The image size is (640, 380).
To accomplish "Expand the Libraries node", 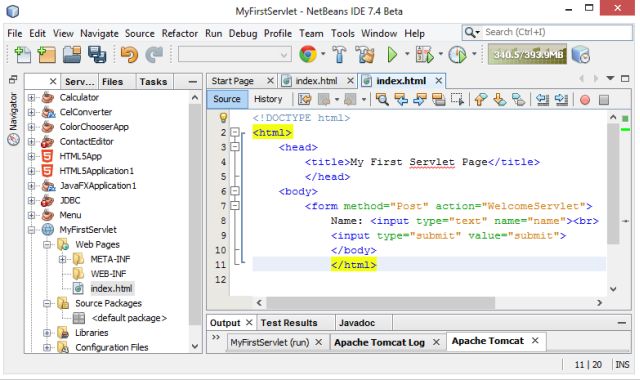I will click(47, 333).
